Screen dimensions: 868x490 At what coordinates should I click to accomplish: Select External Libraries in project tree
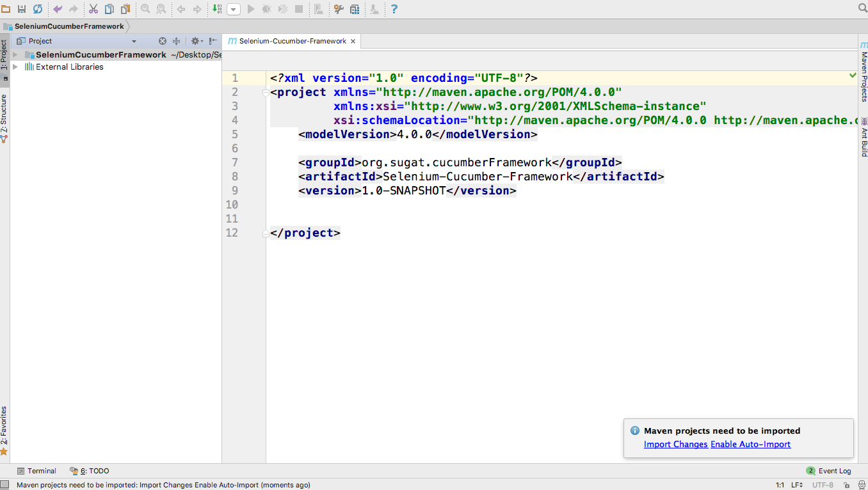point(69,67)
